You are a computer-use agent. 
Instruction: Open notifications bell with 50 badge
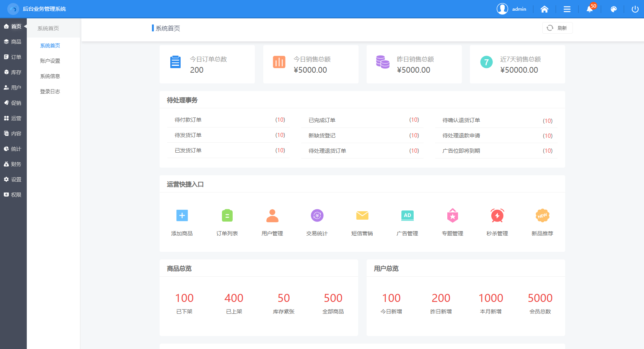coord(590,9)
